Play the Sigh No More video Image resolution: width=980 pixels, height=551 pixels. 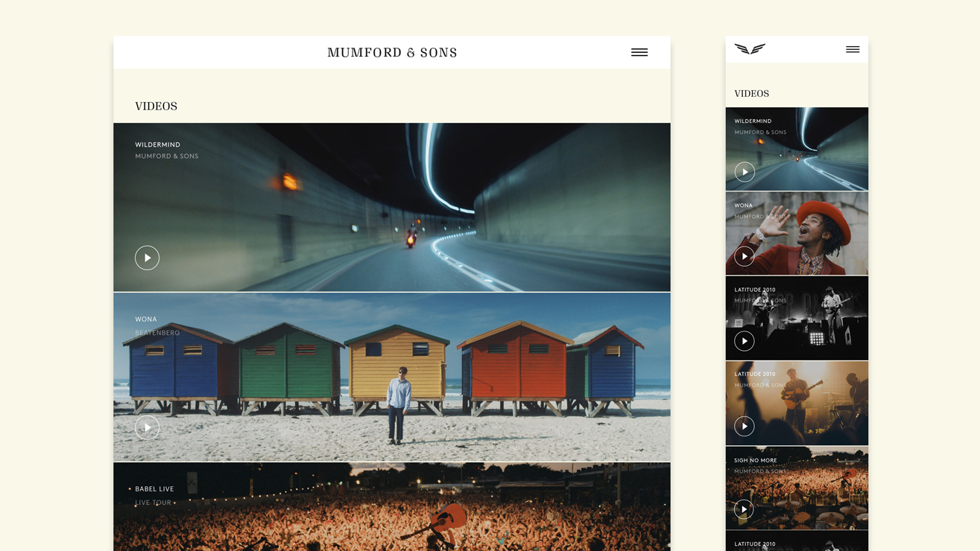point(744,509)
